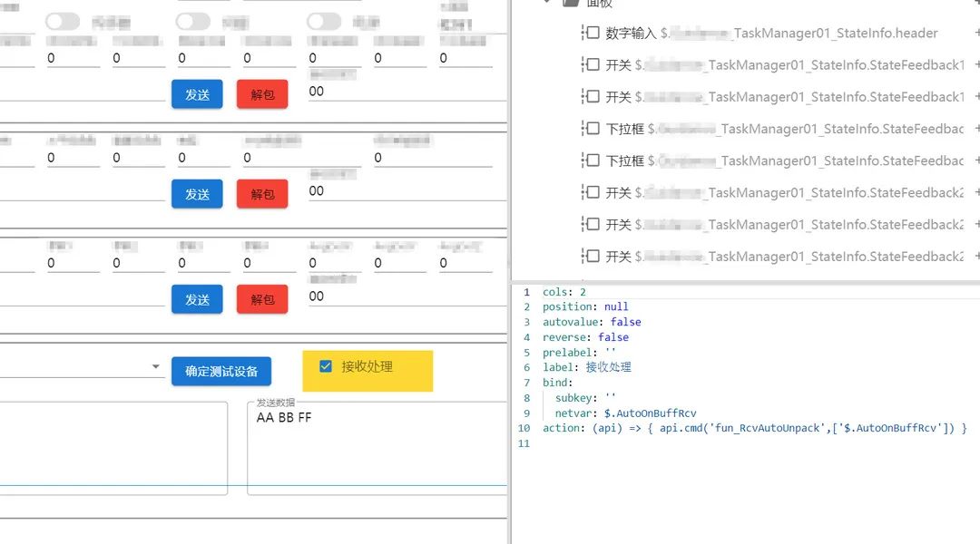Click the 确定测试设备 button
The width and height of the screenshot is (980, 544).
pos(221,371)
